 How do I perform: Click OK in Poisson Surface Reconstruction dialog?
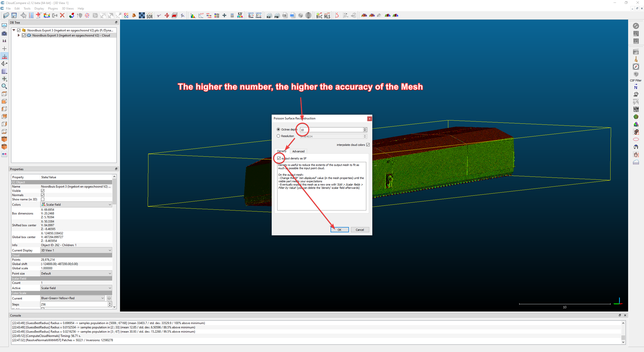[339, 230]
